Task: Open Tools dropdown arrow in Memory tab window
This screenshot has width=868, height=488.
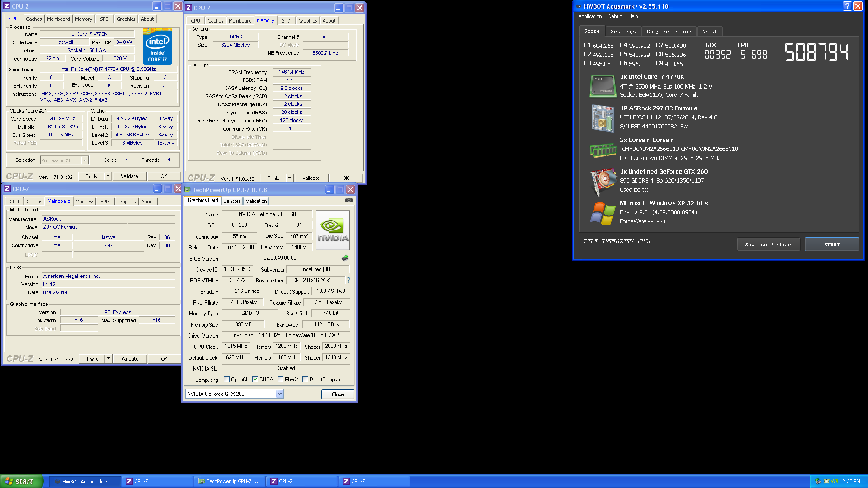Action: (289, 178)
